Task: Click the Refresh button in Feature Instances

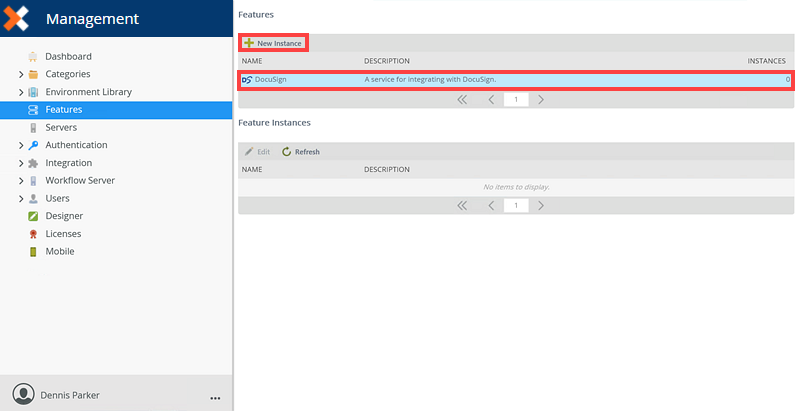Action: [x=301, y=151]
